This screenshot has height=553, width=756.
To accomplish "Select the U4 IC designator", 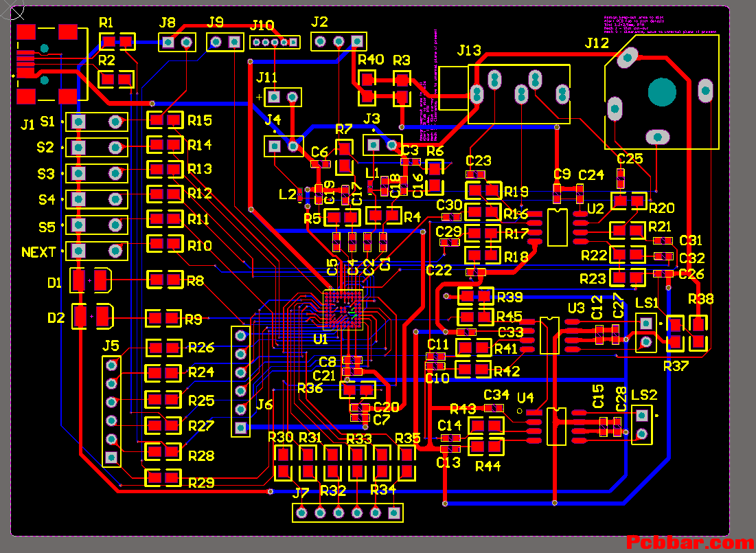I will click(x=525, y=398).
